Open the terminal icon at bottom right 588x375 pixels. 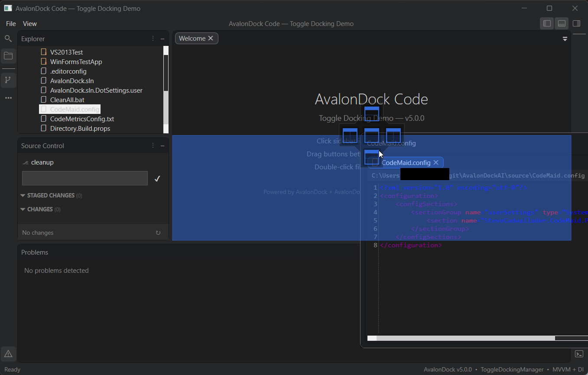click(x=579, y=354)
